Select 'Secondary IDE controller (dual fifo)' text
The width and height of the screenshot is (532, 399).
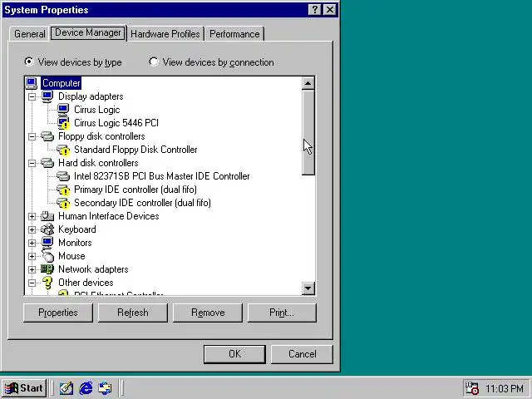click(x=142, y=203)
